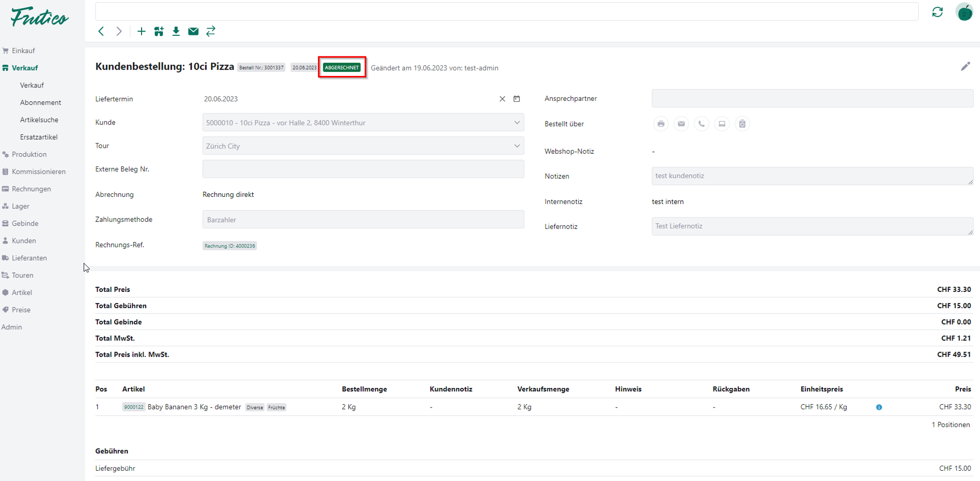The height and width of the screenshot is (481, 980).
Task: Select printer as the Bestellt über option
Action: coord(661,124)
